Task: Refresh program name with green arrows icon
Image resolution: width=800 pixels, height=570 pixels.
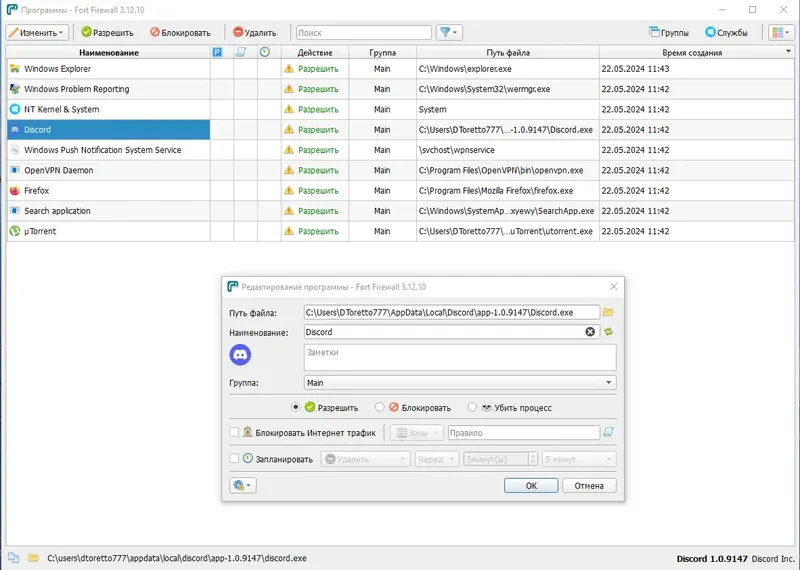Action: pos(608,332)
